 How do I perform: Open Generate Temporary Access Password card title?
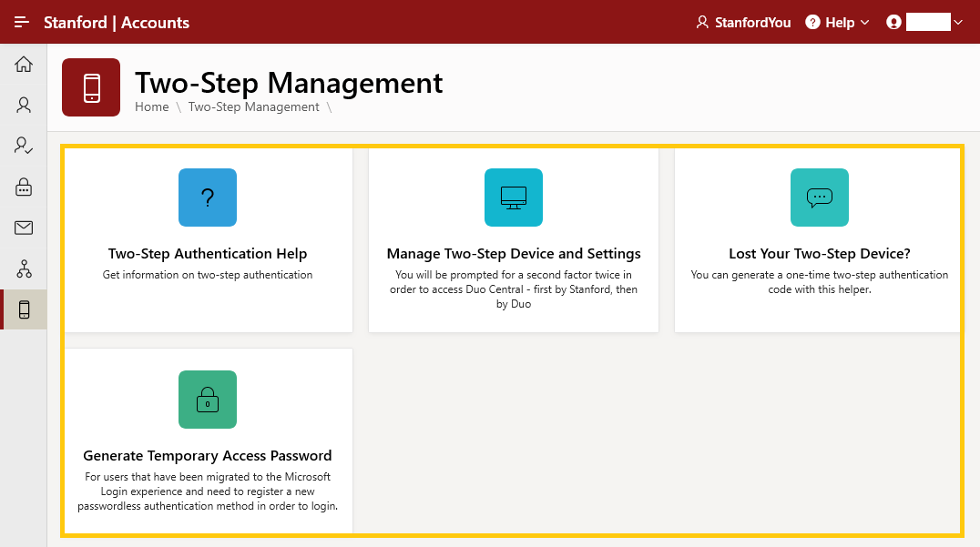[208, 456]
